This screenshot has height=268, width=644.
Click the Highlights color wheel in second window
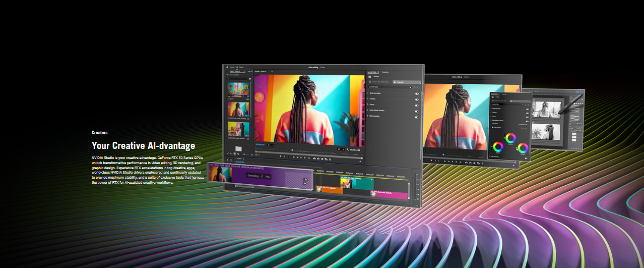click(523, 148)
